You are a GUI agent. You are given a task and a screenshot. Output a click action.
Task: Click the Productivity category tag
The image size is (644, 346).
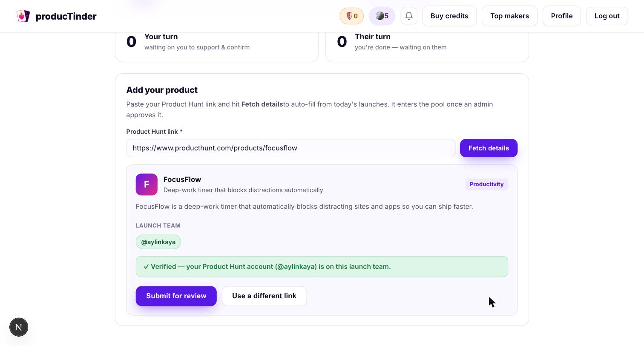click(x=486, y=185)
